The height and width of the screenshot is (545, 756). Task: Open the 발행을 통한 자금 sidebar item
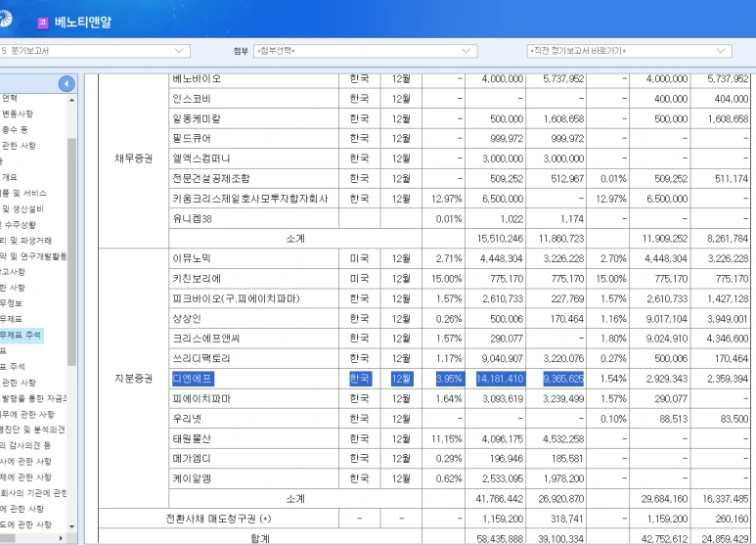34,398
